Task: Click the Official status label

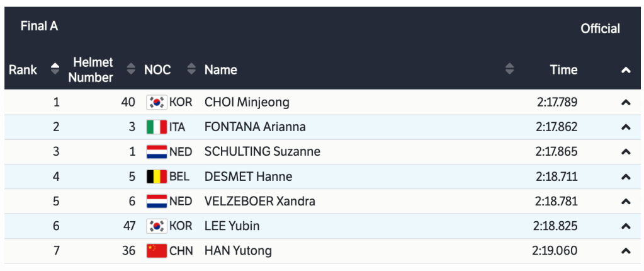Action: (x=600, y=28)
